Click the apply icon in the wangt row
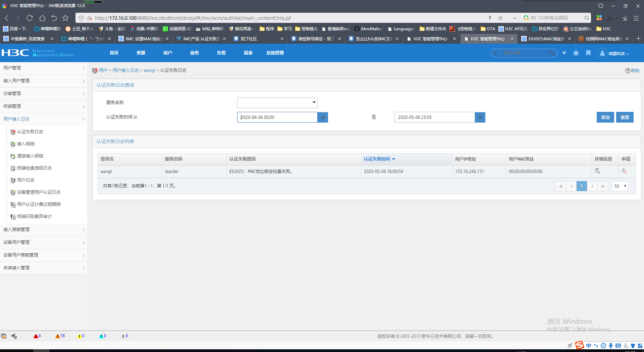 pos(624,171)
